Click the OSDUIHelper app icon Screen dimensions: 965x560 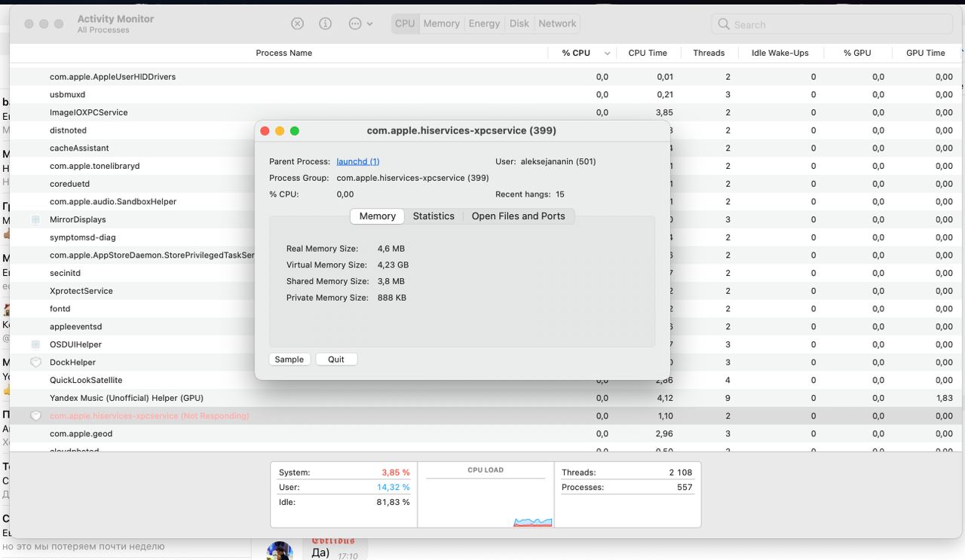coord(35,344)
